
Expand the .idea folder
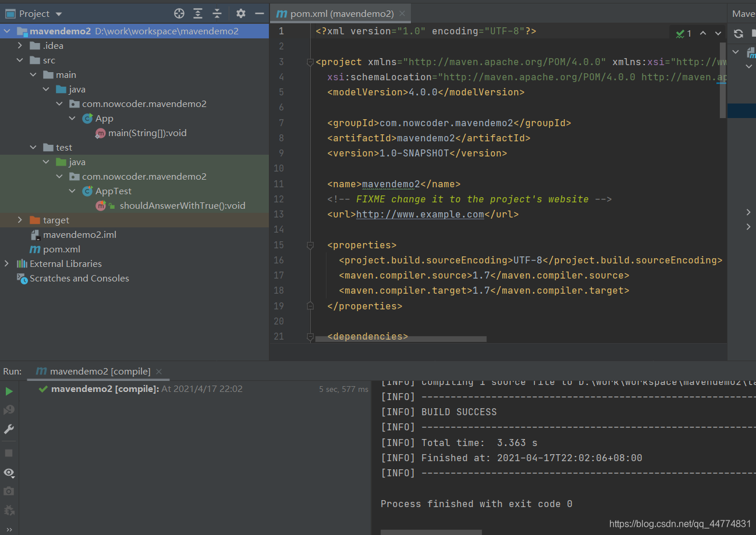pos(20,45)
